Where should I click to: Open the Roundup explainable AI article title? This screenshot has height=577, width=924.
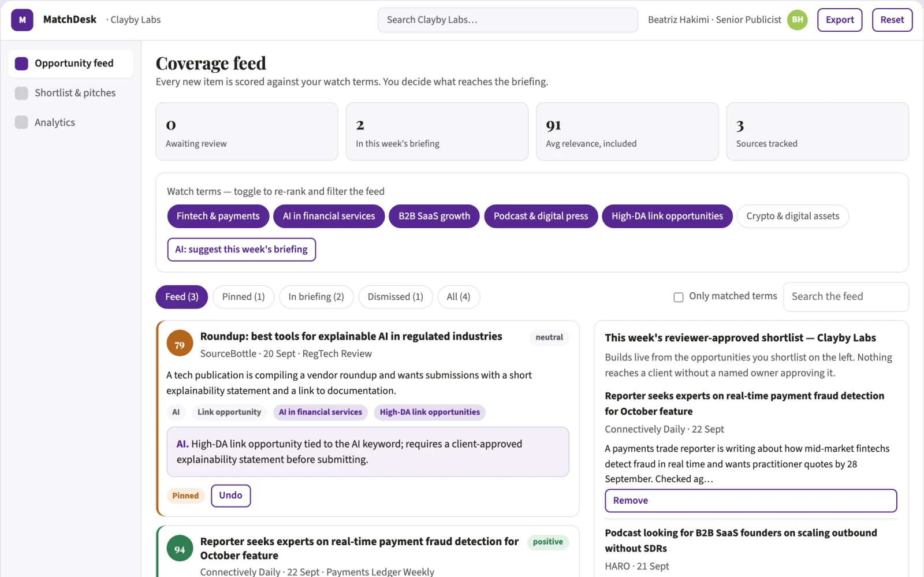coord(351,336)
